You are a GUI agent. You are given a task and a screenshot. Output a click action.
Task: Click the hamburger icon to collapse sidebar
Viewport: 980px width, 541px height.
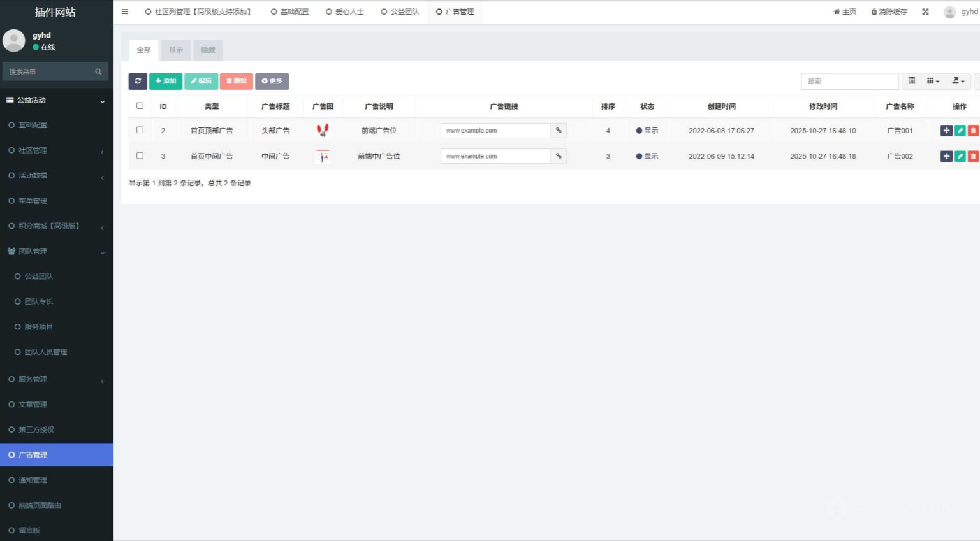(125, 11)
